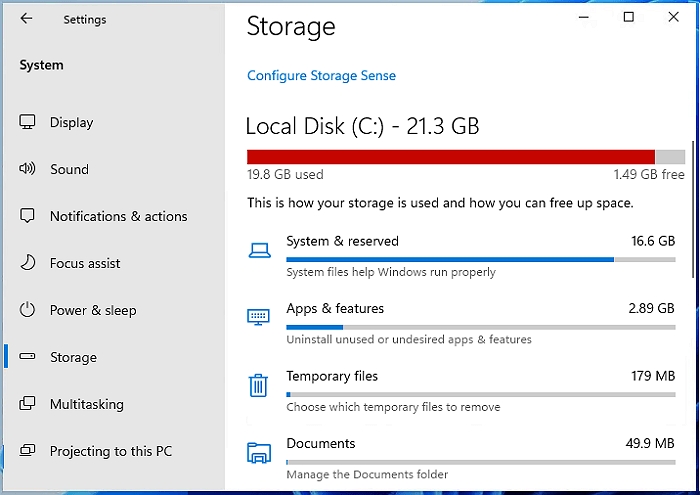Click the Focus assist moon icon
The image size is (700, 495).
28,263
